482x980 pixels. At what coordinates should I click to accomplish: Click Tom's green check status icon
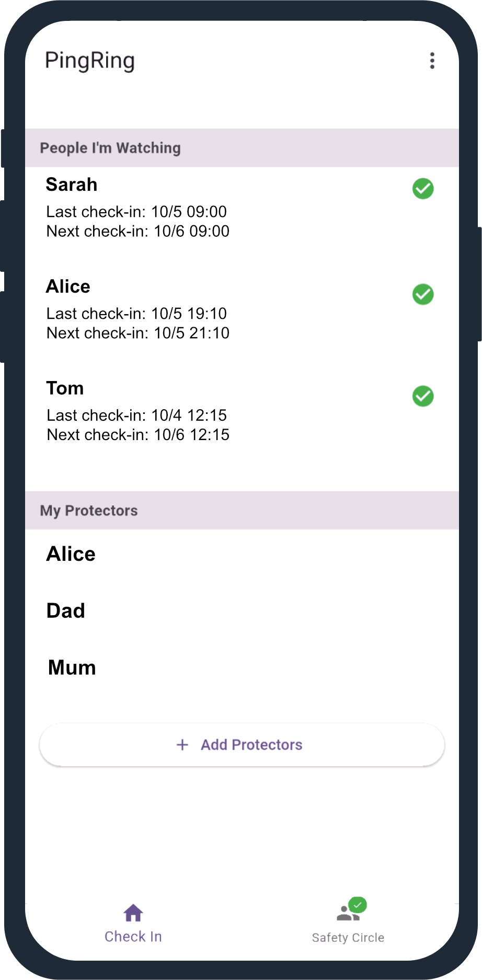[x=423, y=396]
